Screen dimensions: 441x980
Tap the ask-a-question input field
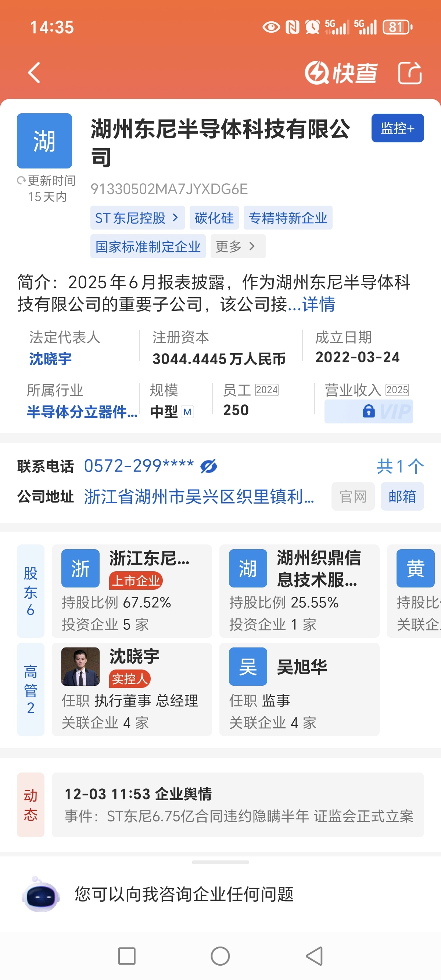[184, 894]
